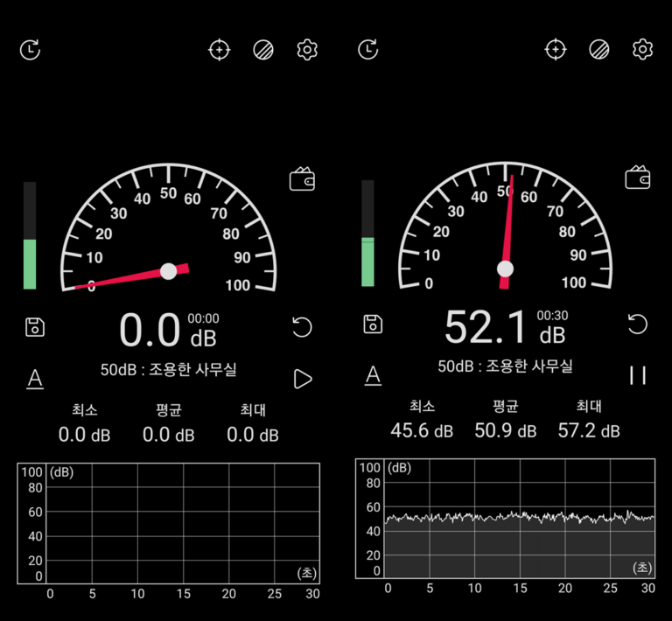Open calibration crosshair on the 0.0 dB meter
Screen dimensions: 672x621
pyautogui.click(x=219, y=49)
